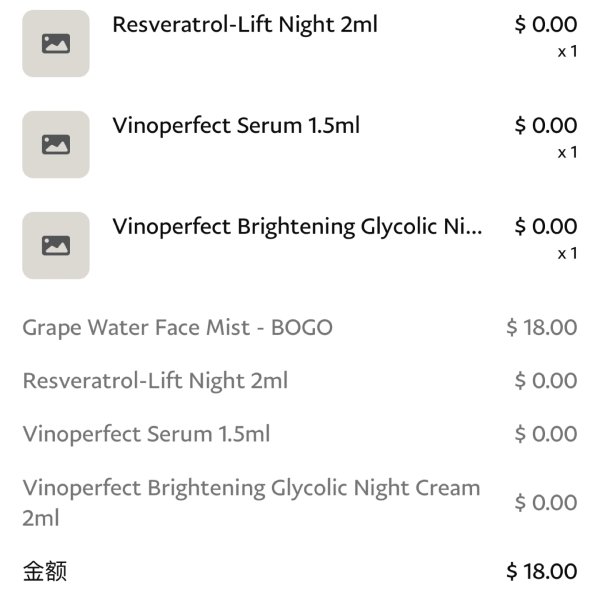Open Vinoperfect Brightening Glycolic placeholder image
This screenshot has width=600, height=600.
56,245
